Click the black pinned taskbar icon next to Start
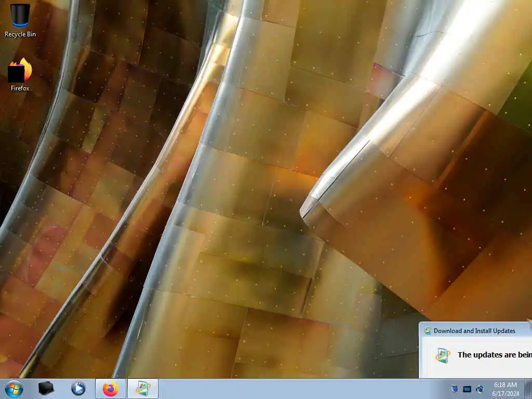This screenshot has height=399, width=532. pos(46,389)
